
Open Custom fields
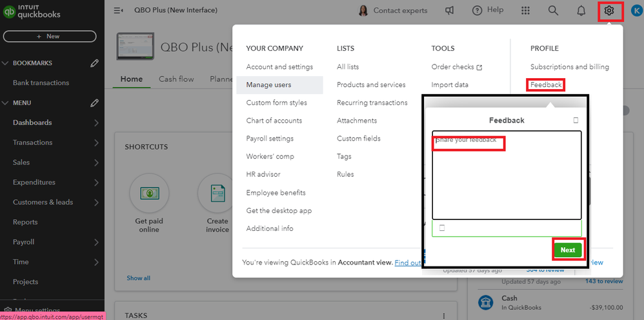pyautogui.click(x=359, y=139)
